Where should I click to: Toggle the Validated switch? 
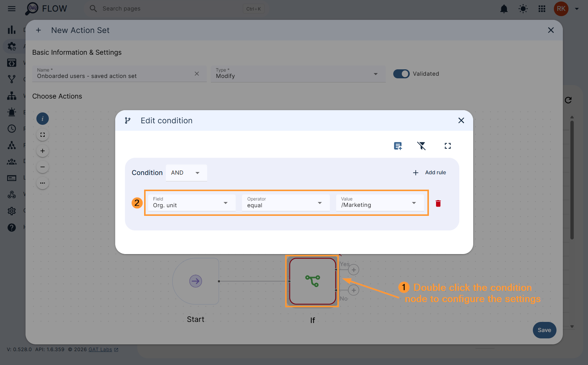coord(401,74)
